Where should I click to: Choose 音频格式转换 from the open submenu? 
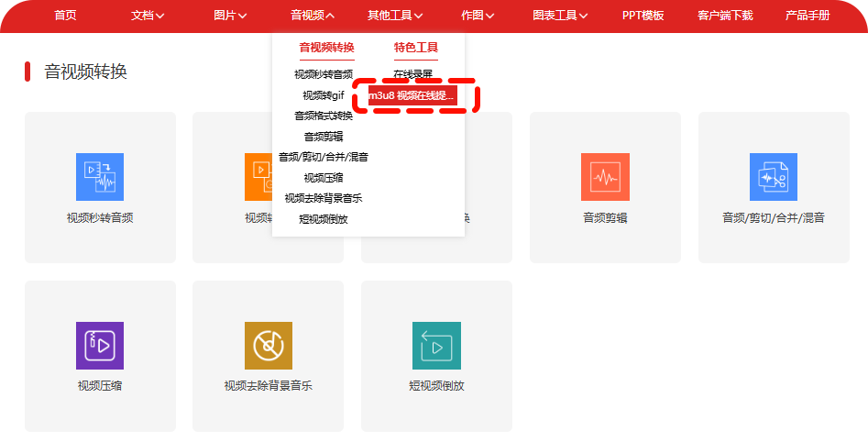click(323, 116)
